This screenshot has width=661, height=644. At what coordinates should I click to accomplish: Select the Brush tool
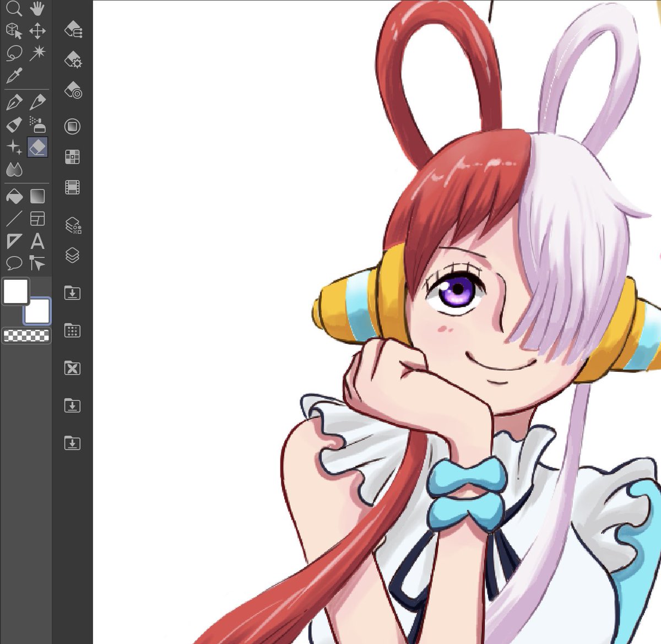[14, 125]
